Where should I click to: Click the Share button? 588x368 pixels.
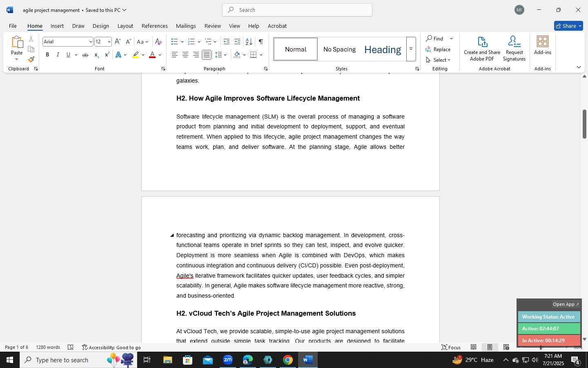click(568, 26)
